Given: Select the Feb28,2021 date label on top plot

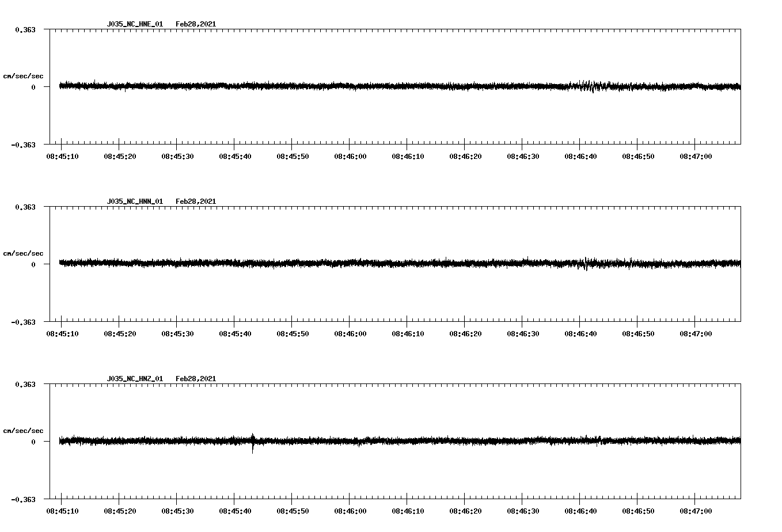Looking at the screenshot, I should (196, 25).
